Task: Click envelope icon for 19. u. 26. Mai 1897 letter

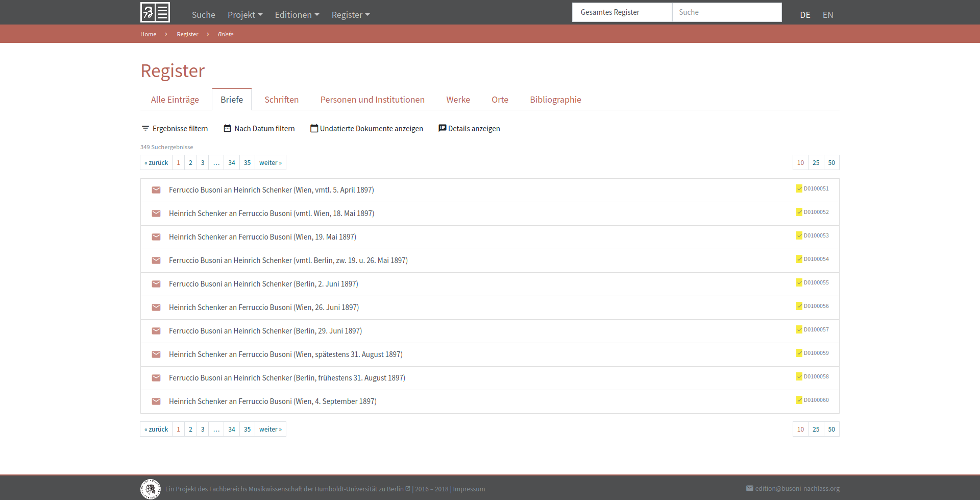Action: tap(156, 260)
